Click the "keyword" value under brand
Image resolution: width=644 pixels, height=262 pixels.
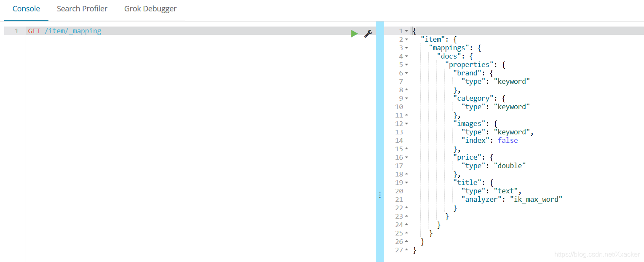(512, 81)
